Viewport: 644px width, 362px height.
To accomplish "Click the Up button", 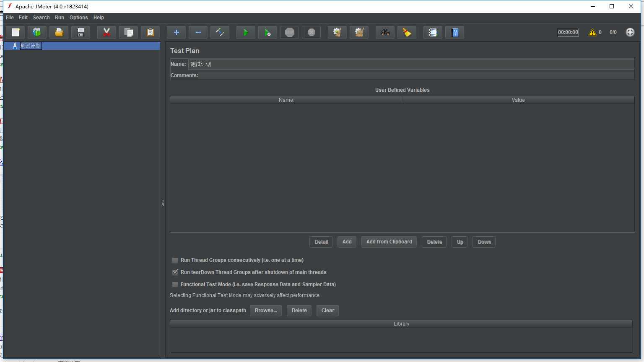I will (x=460, y=242).
